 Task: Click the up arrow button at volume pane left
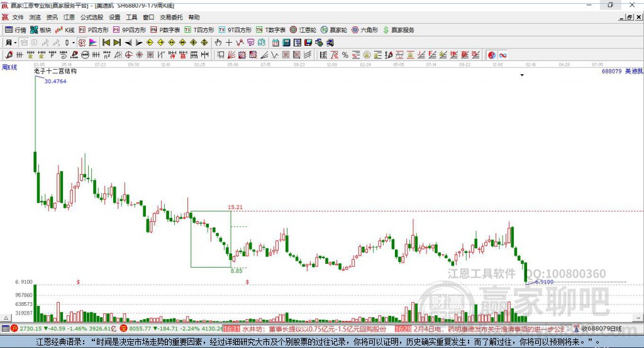pyautogui.click(x=6, y=318)
